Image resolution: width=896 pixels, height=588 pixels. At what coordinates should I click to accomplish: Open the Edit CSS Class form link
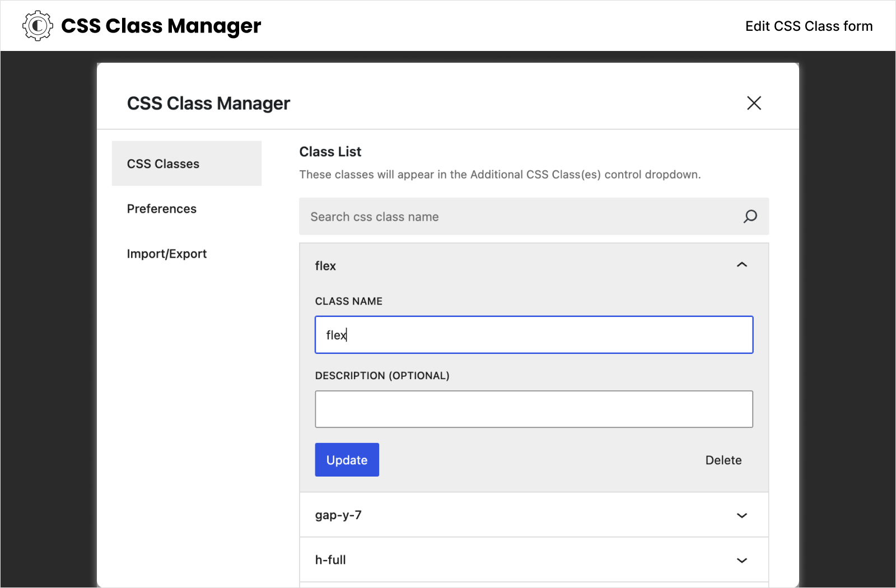pos(809,26)
